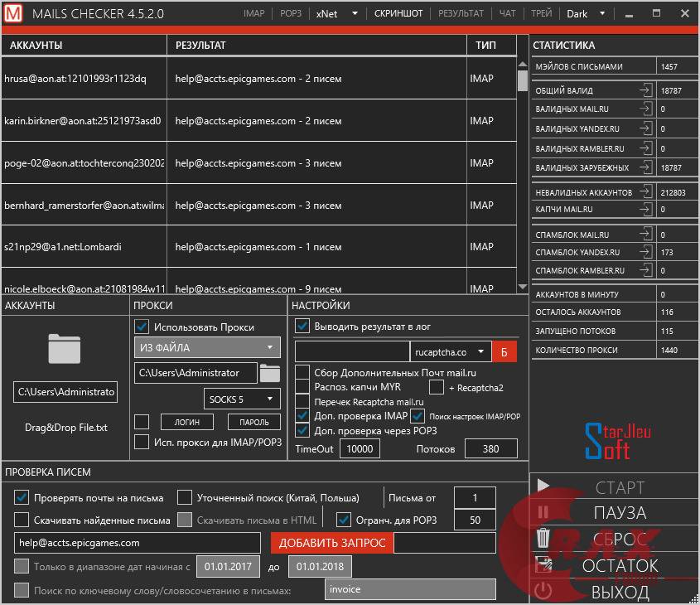Click the proxy file browse folder icon
Image resolution: width=700 pixels, height=605 pixels.
[270, 373]
